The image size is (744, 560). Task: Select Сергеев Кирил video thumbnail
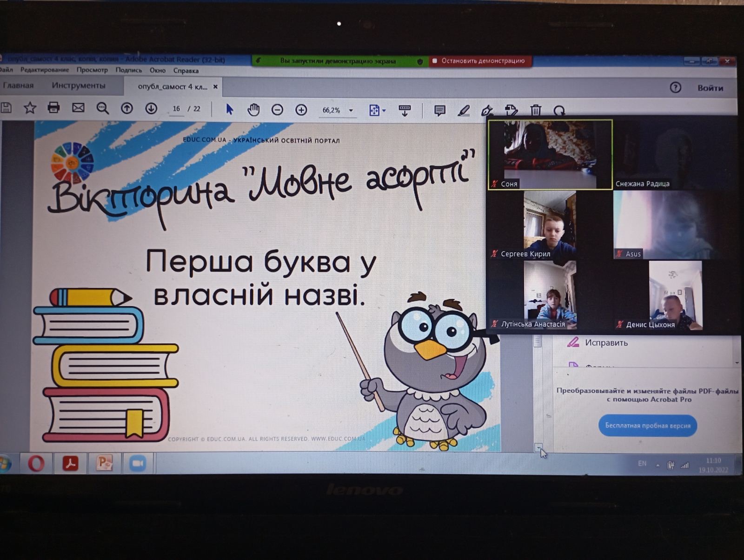tap(550, 225)
